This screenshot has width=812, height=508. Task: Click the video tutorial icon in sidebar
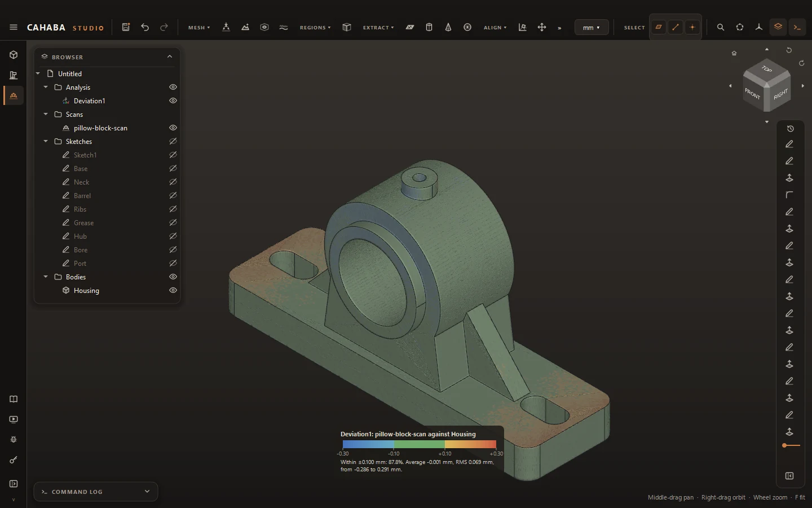click(x=14, y=419)
